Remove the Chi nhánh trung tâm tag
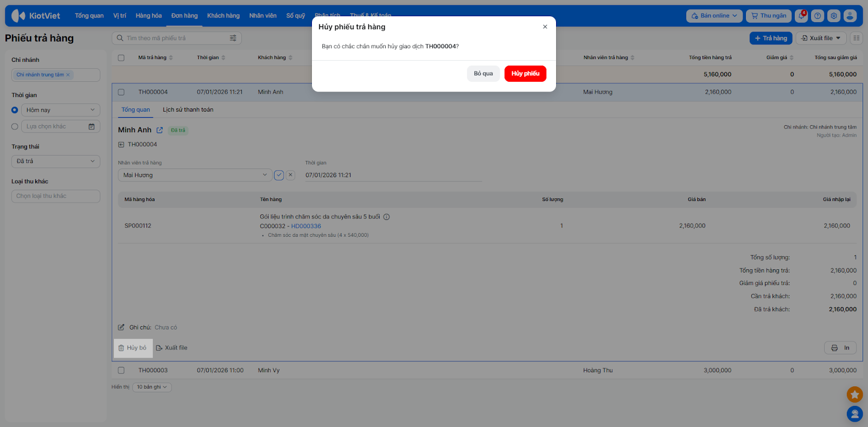The width and height of the screenshot is (868, 427). [68, 75]
